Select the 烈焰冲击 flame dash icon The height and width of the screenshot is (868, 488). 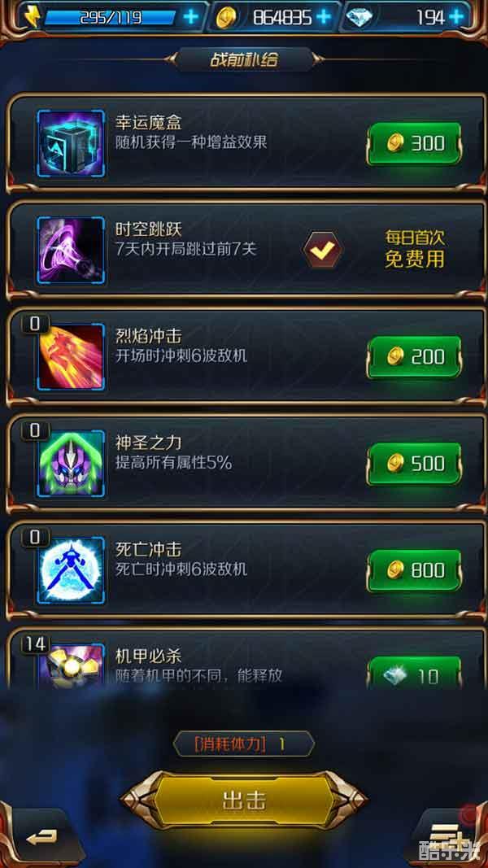71,357
